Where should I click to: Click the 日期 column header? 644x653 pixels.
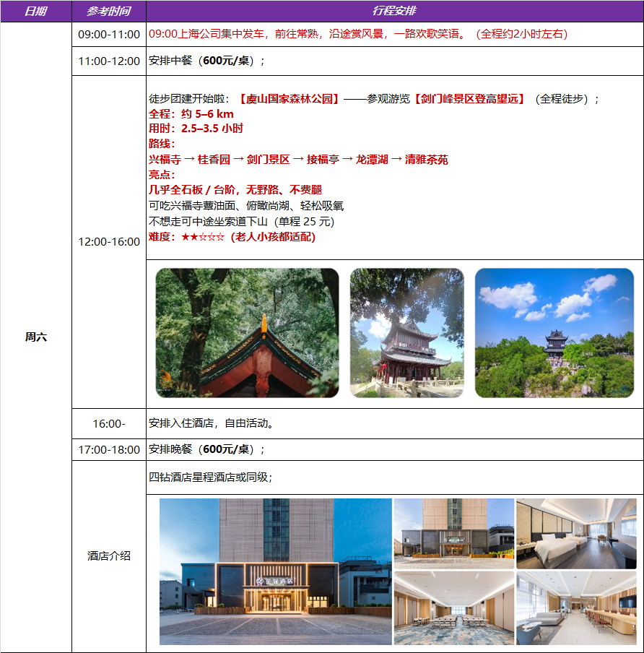point(35,11)
